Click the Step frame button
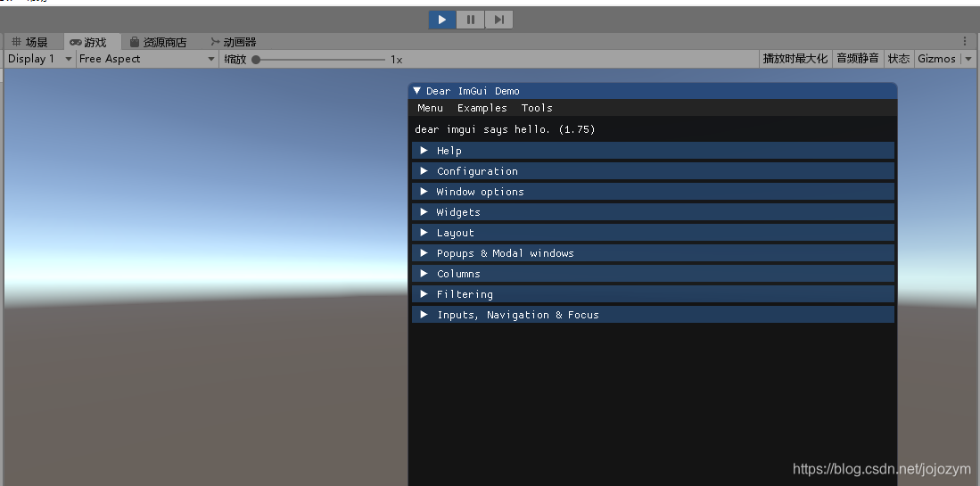Viewport: 980px width, 486px height. click(x=498, y=20)
